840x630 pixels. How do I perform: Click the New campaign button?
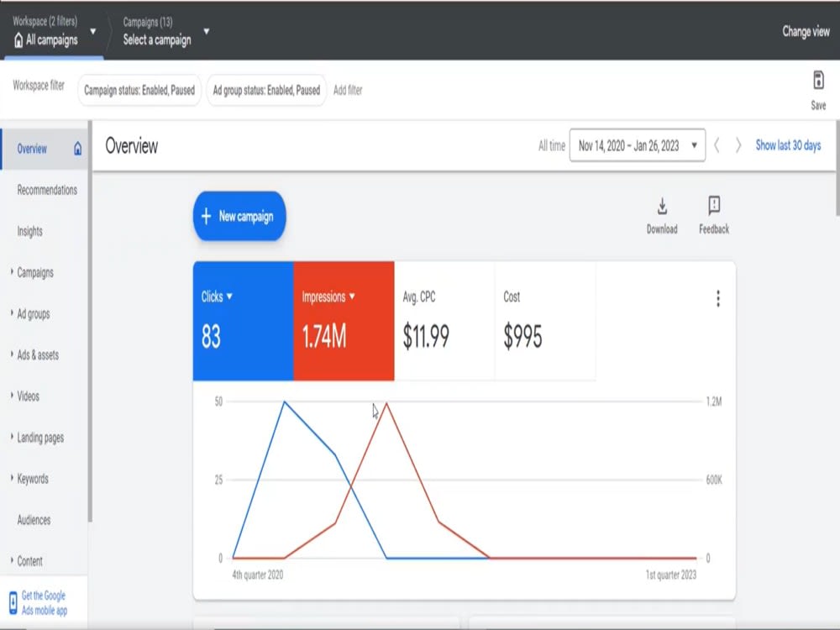[x=239, y=217]
